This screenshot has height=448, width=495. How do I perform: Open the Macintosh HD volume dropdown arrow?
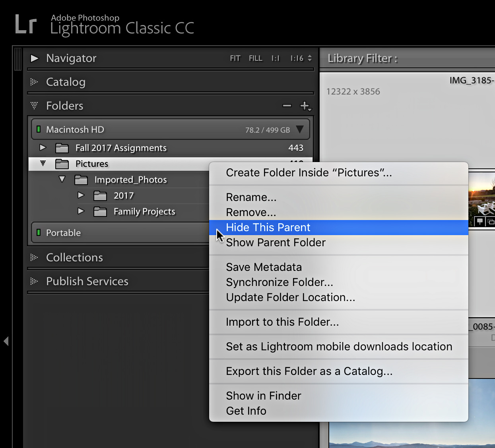coord(300,129)
